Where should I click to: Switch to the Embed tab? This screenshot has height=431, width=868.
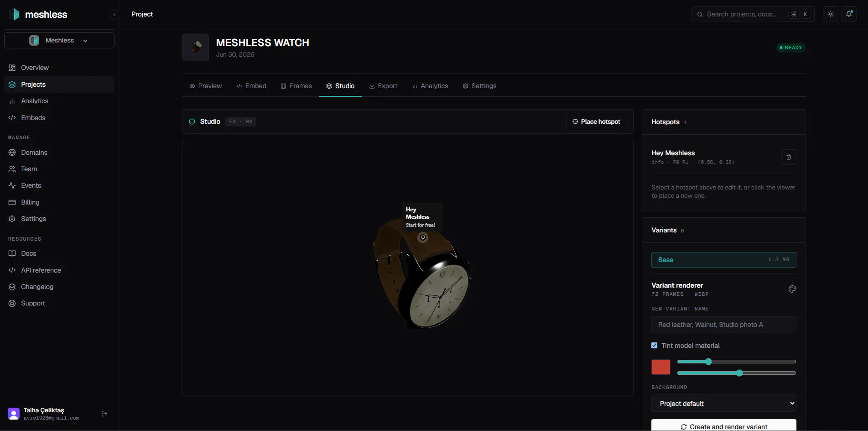pyautogui.click(x=251, y=86)
